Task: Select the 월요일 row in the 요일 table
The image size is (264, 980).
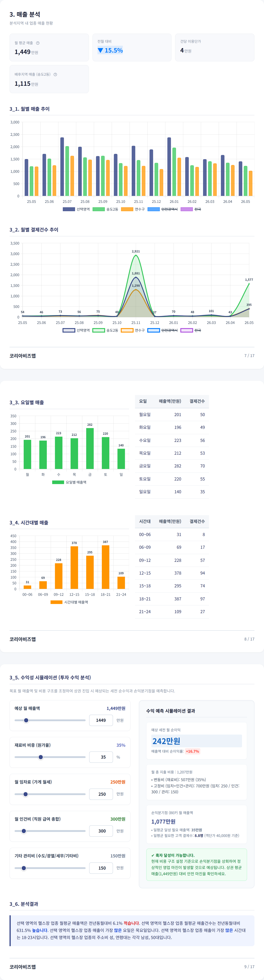Action: (x=172, y=415)
